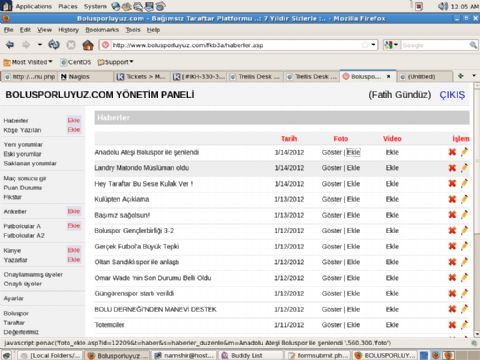
Task: Go back with the browser back arrow
Action: [x=10, y=45]
